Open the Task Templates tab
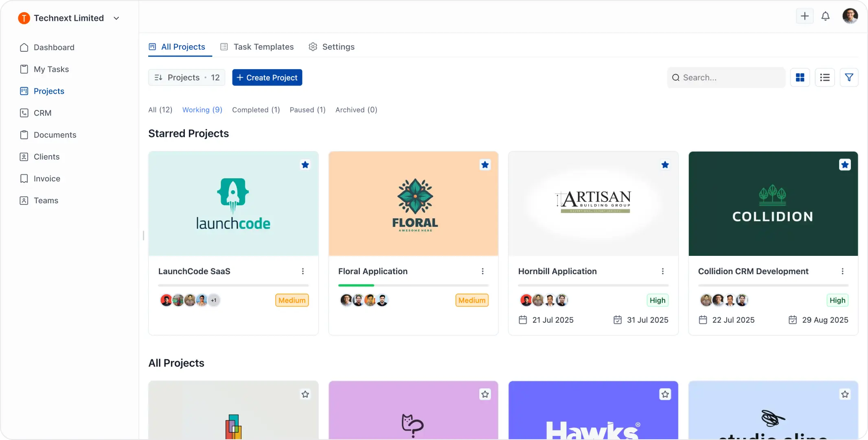This screenshot has height=440, width=868. tap(256, 47)
